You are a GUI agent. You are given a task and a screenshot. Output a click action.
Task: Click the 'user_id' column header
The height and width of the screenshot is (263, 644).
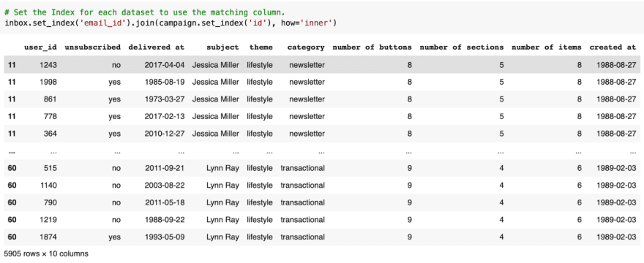(41, 47)
